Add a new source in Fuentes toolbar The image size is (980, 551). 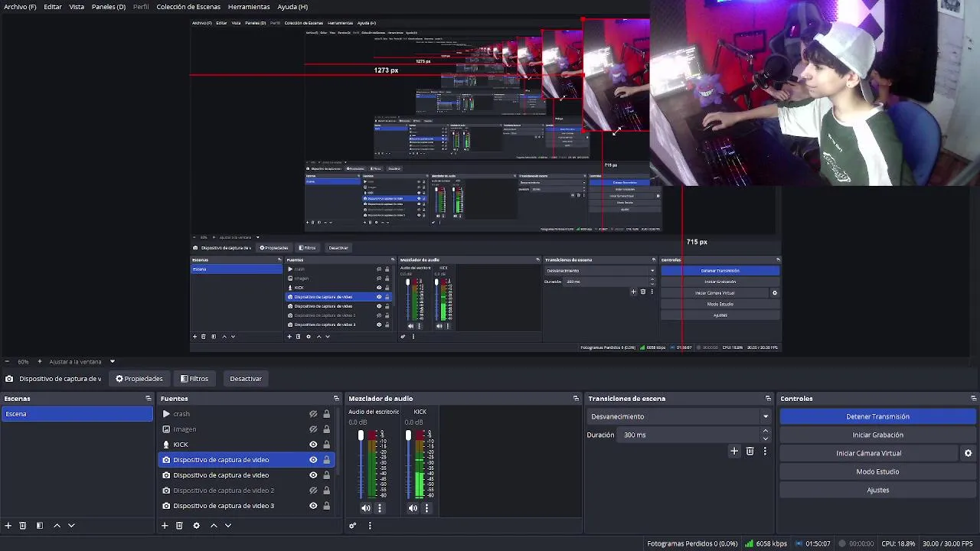click(165, 526)
